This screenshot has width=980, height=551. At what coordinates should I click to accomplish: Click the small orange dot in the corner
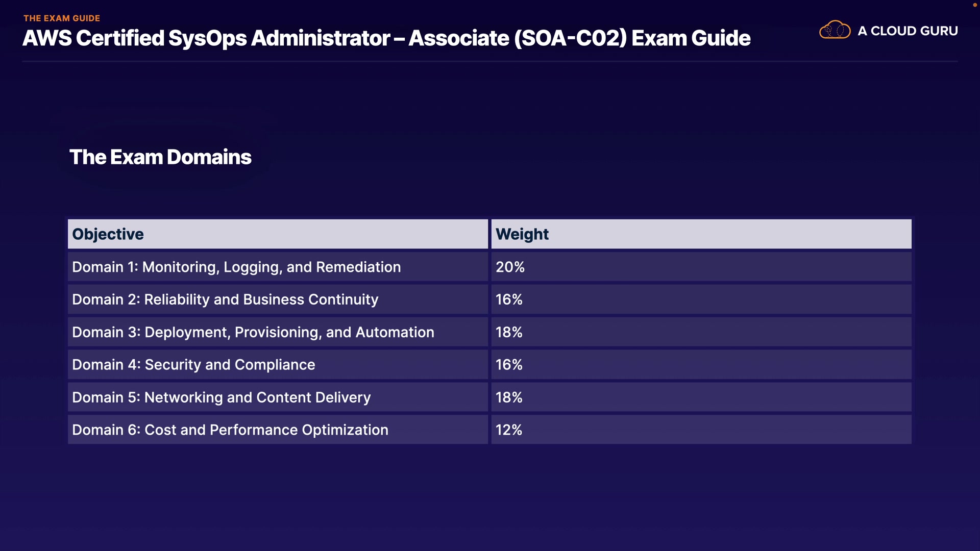974,5
